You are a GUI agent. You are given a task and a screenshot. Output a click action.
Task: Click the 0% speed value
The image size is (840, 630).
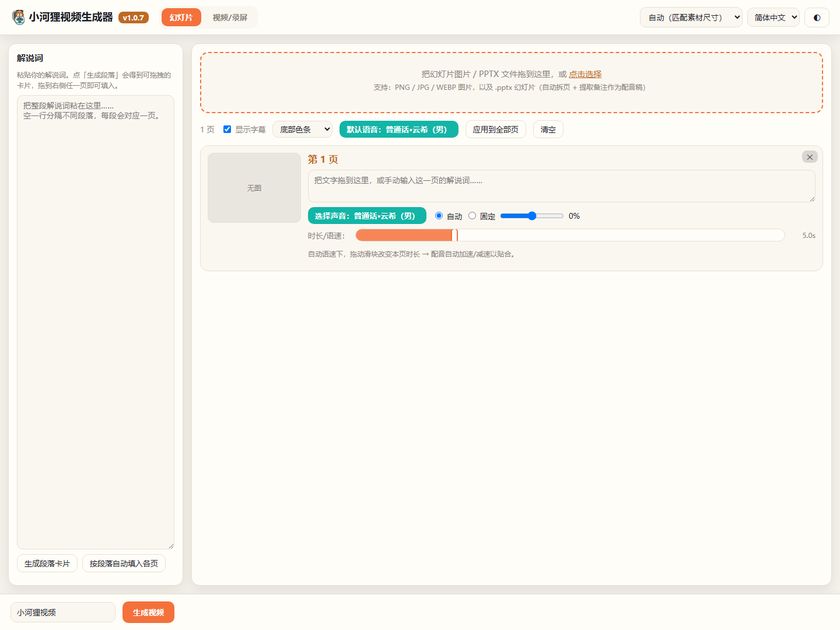574,216
